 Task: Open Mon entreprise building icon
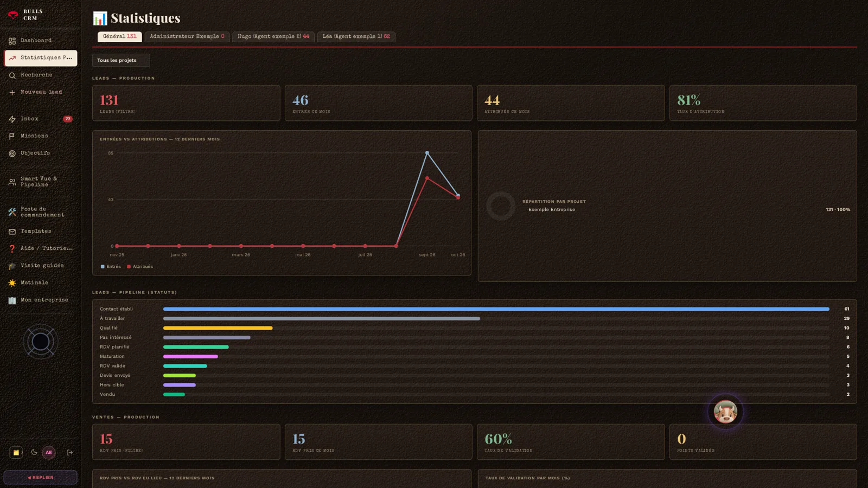[x=12, y=300]
